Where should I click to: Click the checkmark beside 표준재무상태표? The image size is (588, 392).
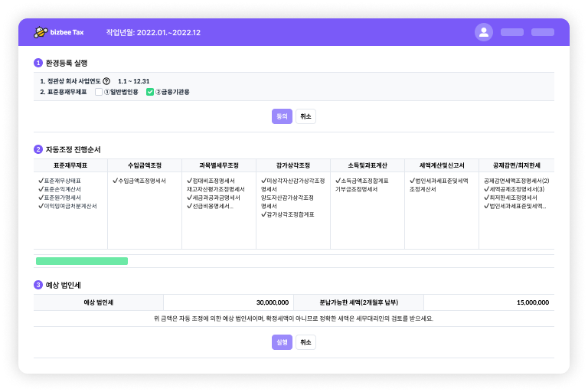(x=41, y=181)
